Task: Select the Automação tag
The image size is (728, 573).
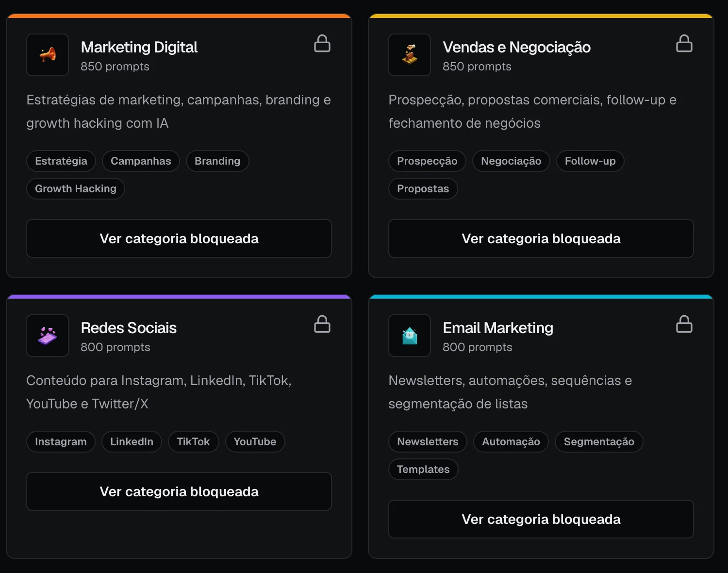Action: tap(511, 441)
